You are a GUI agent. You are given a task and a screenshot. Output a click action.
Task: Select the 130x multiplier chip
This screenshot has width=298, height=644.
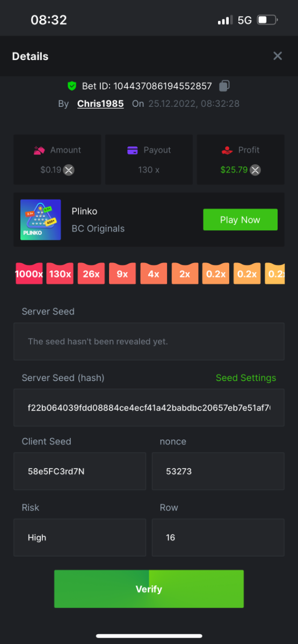coord(60,273)
